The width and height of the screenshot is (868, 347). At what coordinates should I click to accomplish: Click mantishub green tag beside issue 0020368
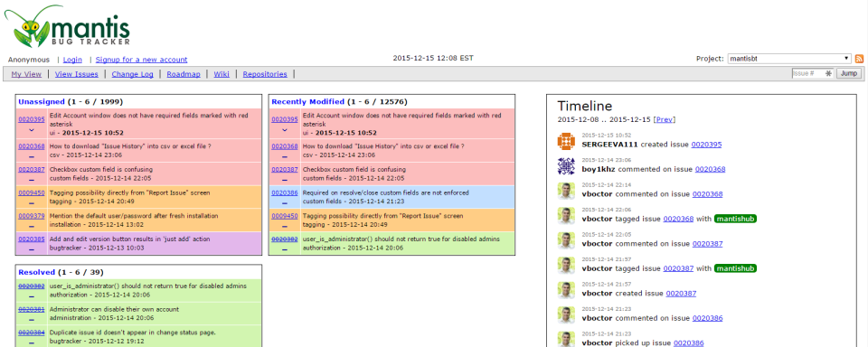click(x=735, y=219)
